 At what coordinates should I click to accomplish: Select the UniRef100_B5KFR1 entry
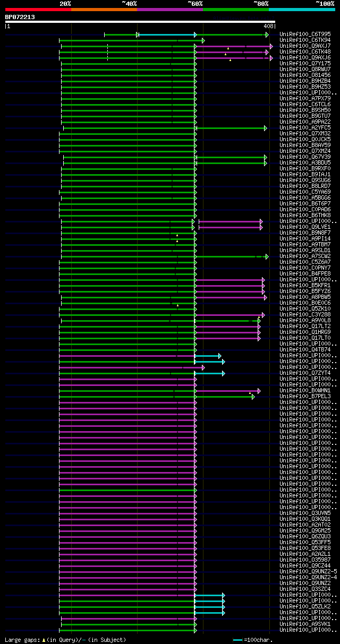coord(305,285)
